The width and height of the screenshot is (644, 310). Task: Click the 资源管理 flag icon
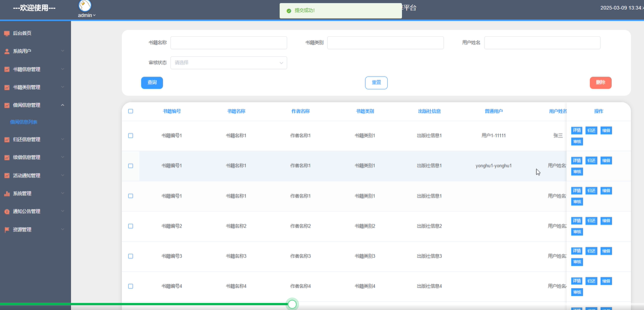click(x=7, y=230)
